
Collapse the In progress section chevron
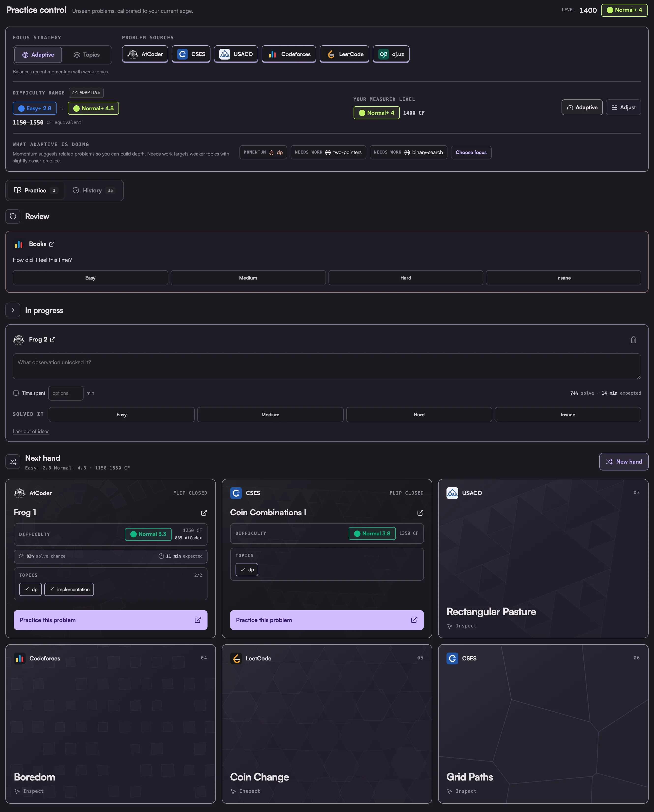pos(13,310)
